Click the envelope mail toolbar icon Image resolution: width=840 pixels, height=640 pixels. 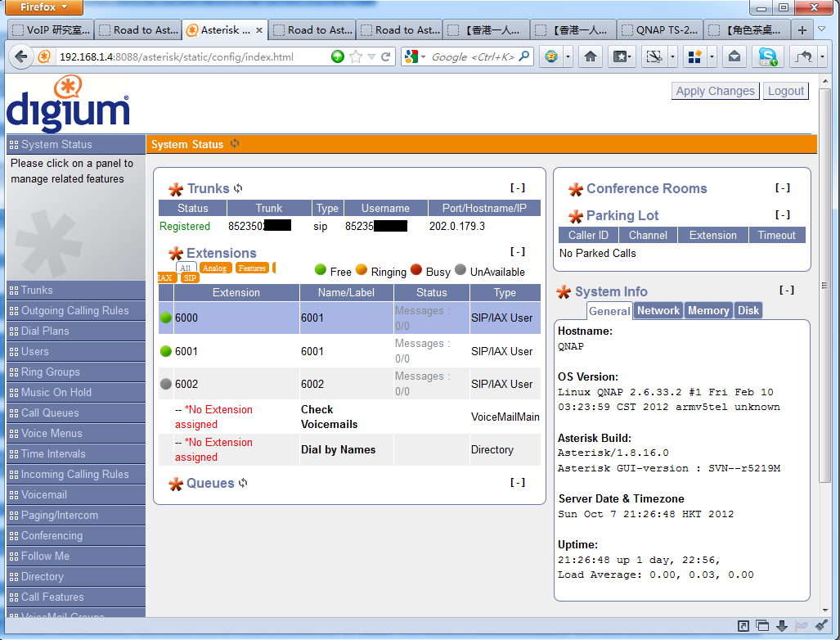click(734, 56)
